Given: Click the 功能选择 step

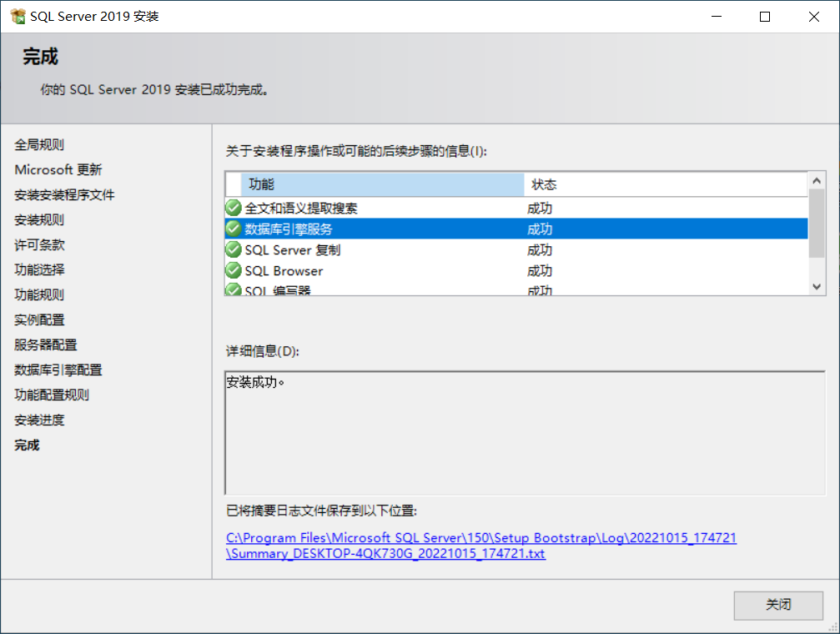Looking at the screenshot, I should 39,269.
